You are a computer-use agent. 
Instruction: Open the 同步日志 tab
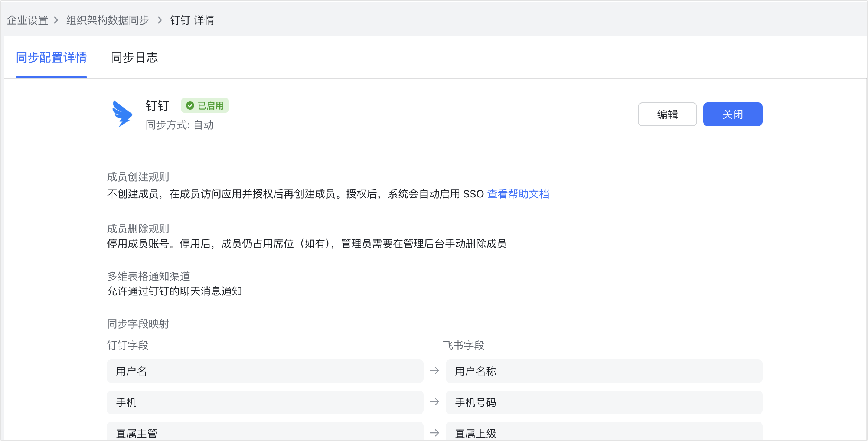point(134,58)
